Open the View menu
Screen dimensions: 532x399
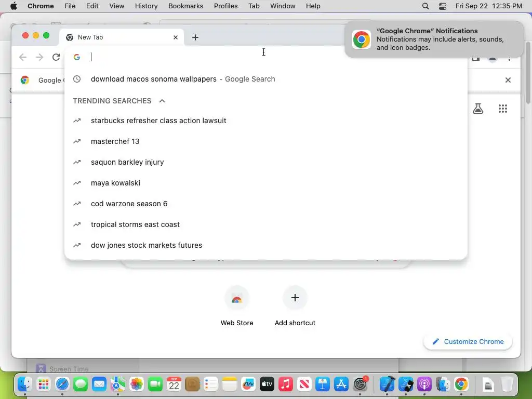[x=117, y=6]
